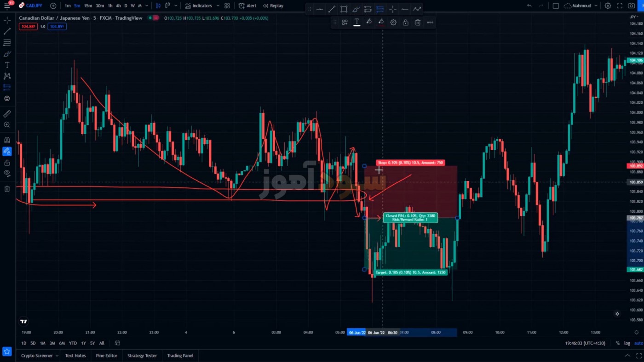Delete selected drawing with floating toolbar trash
The width and height of the screenshot is (644, 362).
[x=418, y=22]
